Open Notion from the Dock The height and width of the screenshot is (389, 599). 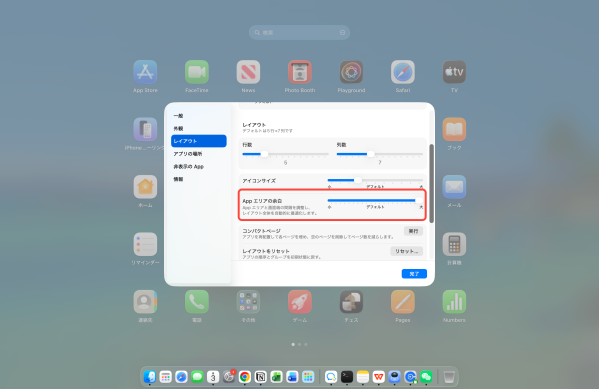click(261, 377)
